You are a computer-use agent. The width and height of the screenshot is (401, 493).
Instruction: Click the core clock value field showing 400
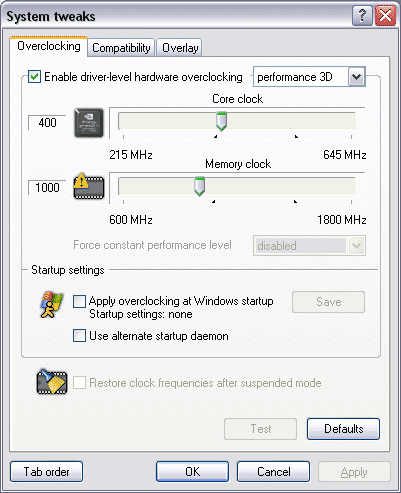[47, 123]
